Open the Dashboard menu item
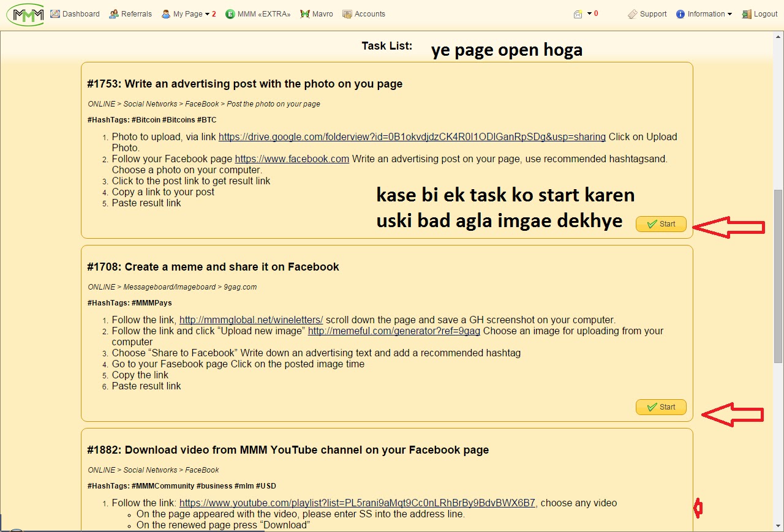The width and height of the screenshot is (784, 532). (81, 13)
